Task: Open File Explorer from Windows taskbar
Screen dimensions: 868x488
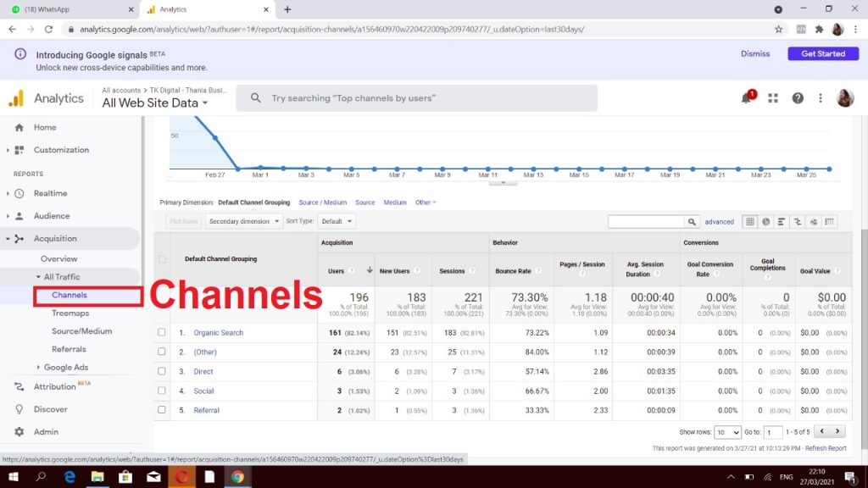Action: pos(97,477)
